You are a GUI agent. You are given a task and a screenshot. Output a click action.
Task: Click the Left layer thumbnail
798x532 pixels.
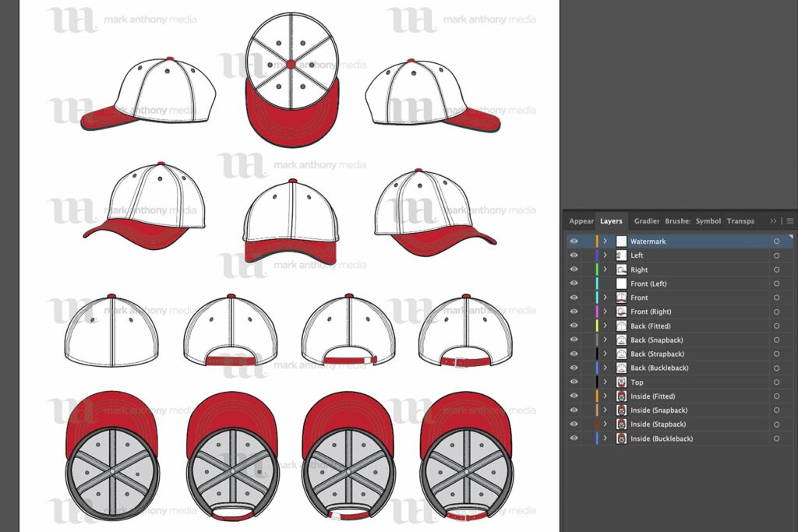pos(620,255)
